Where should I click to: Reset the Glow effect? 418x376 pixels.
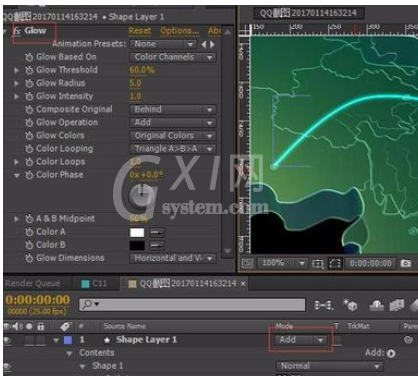140,31
